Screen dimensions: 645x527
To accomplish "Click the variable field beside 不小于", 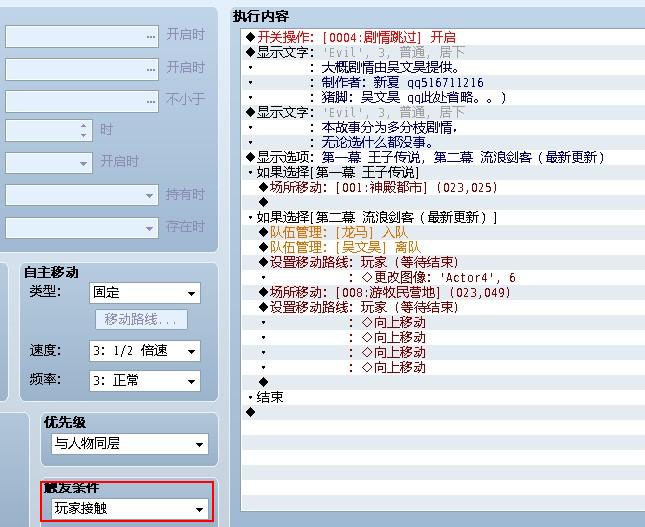I will click(82, 101).
